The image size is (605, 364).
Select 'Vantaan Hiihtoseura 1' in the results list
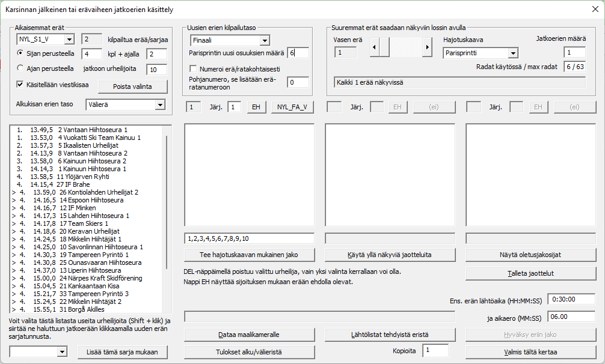pos(96,130)
